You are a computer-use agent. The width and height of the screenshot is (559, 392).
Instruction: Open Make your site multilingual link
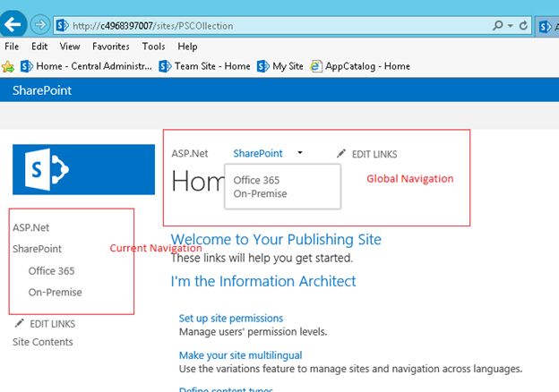pos(240,355)
